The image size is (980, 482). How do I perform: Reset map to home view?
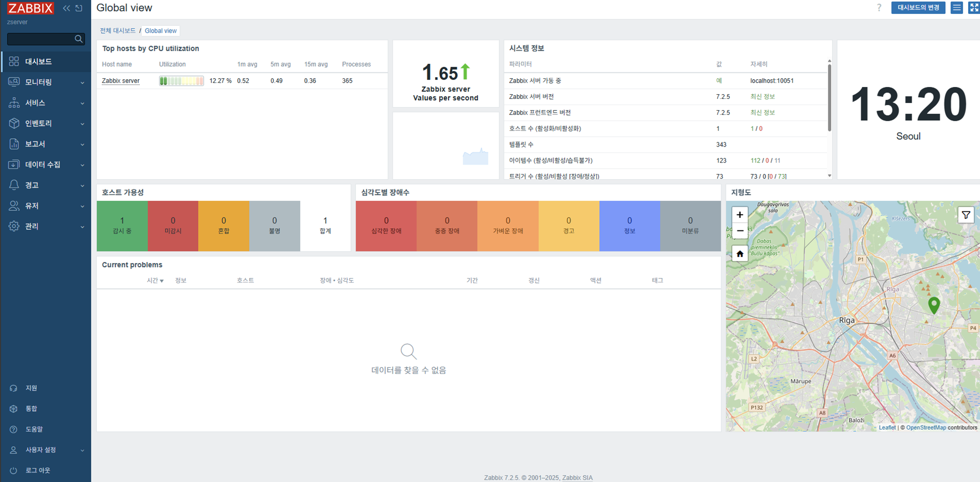(x=740, y=254)
